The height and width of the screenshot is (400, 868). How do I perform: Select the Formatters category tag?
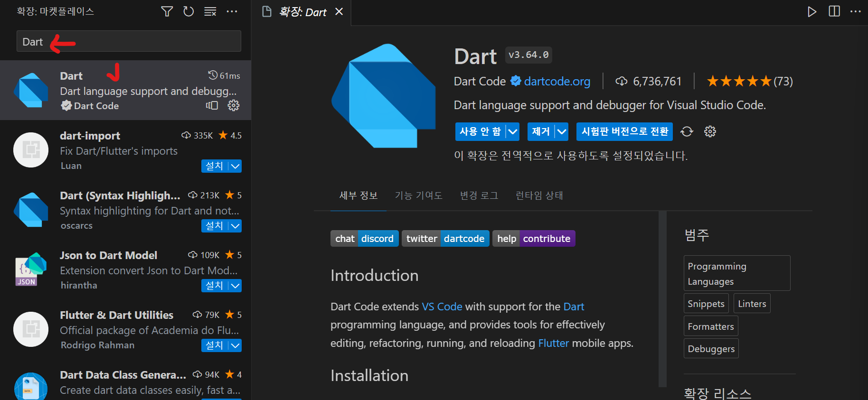pyautogui.click(x=711, y=326)
